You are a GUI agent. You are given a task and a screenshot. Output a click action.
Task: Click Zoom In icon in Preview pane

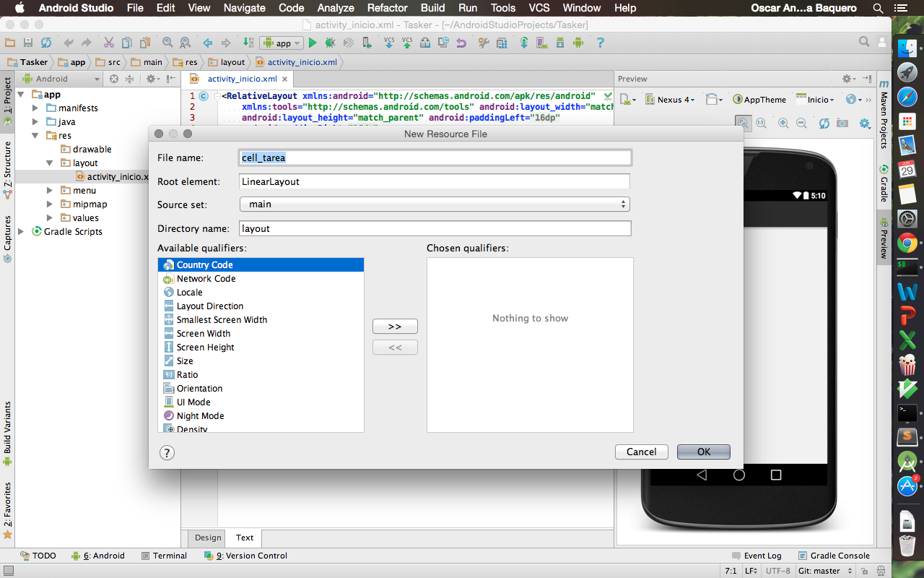click(x=783, y=123)
